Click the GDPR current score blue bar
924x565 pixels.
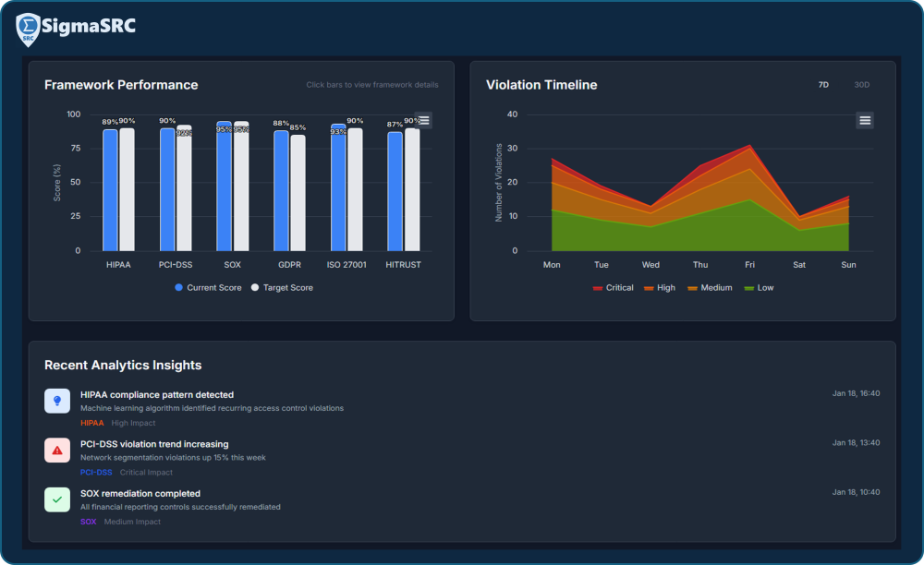pyautogui.click(x=281, y=191)
